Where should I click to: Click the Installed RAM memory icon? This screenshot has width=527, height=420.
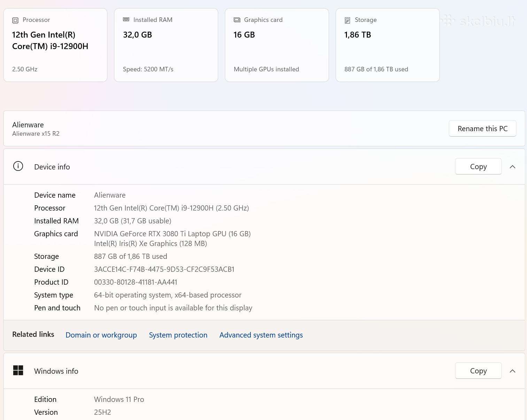pos(126,19)
